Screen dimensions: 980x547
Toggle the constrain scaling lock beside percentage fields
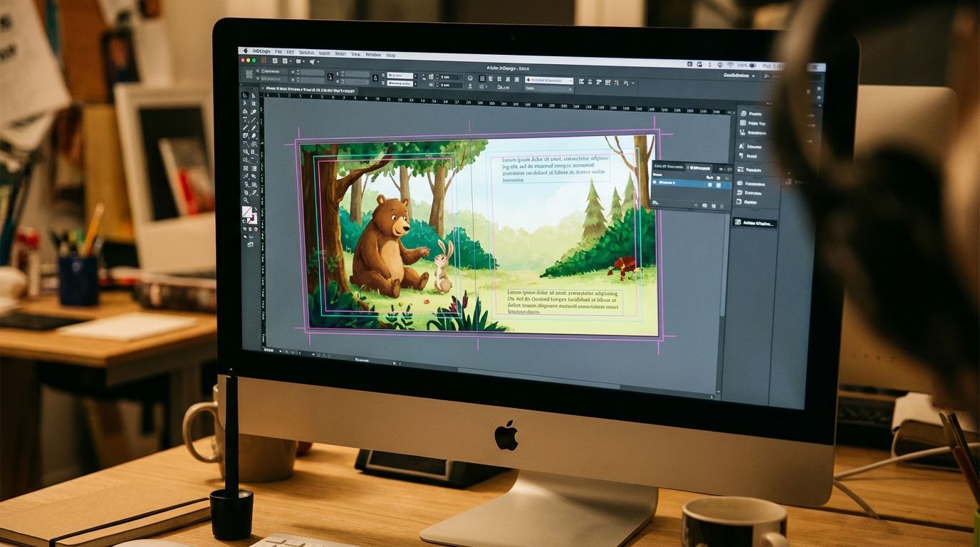click(x=375, y=78)
